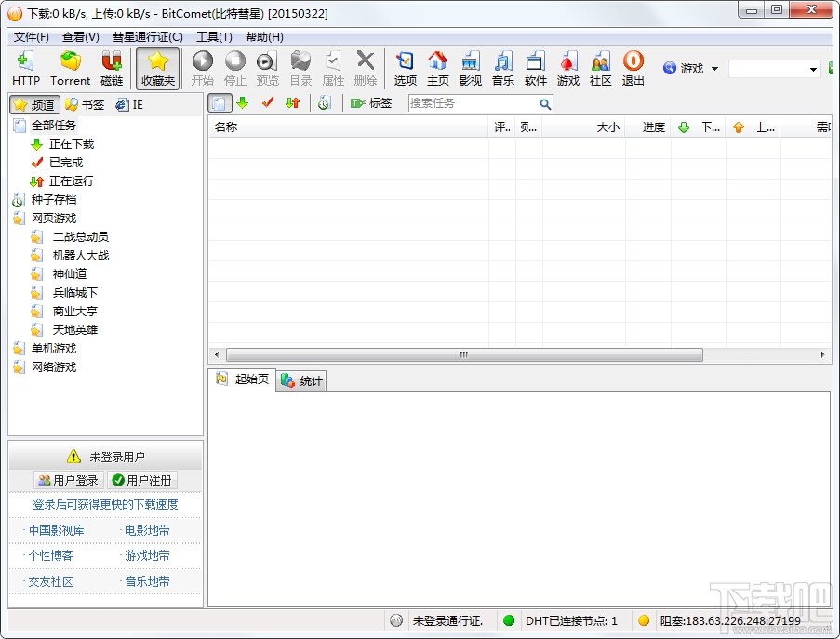The height and width of the screenshot is (639, 840).
Task: Click the scroll right arrow of task list
Action: 822,354
